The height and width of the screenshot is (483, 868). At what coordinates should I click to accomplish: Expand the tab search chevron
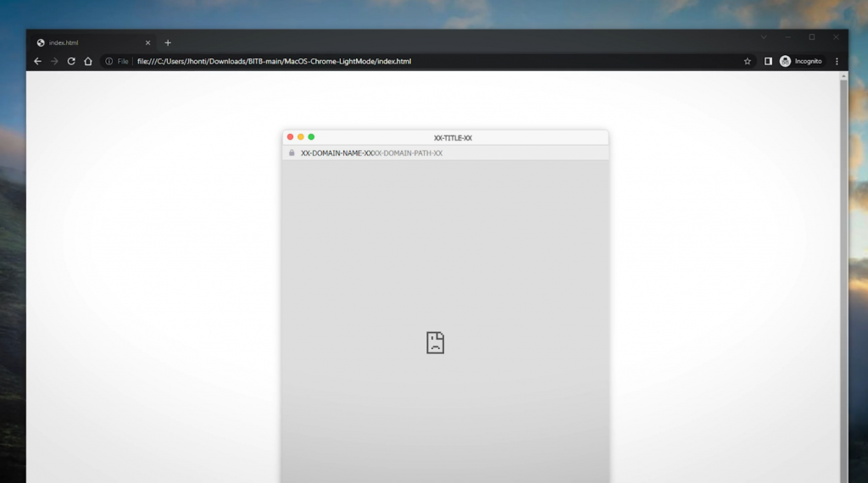[x=764, y=37]
